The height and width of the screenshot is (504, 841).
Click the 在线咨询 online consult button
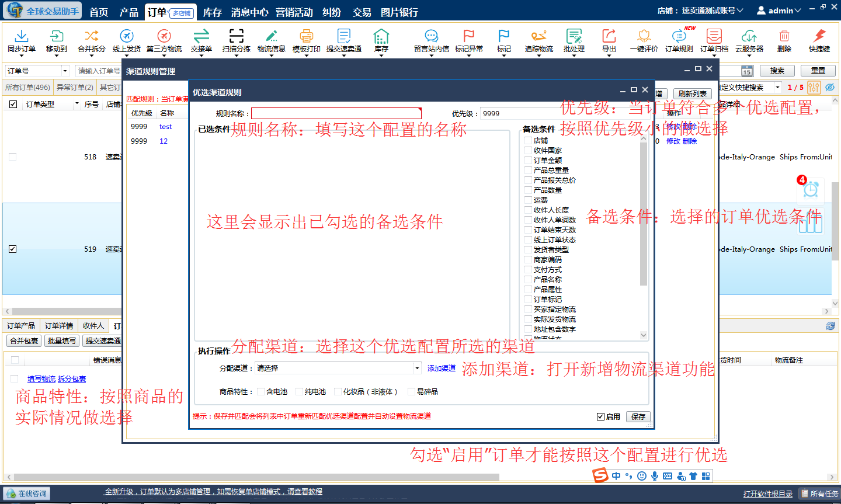pyautogui.click(x=26, y=493)
